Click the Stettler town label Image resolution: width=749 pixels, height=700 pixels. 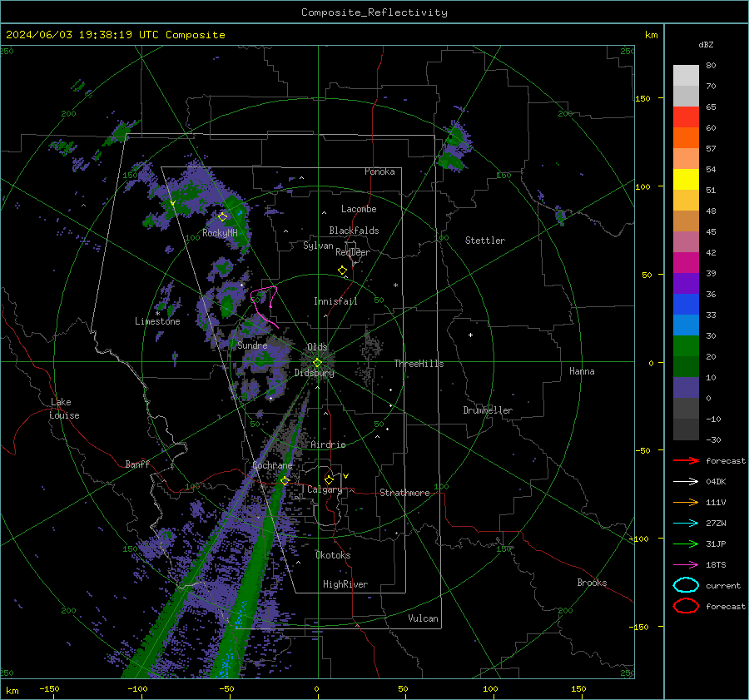click(x=484, y=241)
